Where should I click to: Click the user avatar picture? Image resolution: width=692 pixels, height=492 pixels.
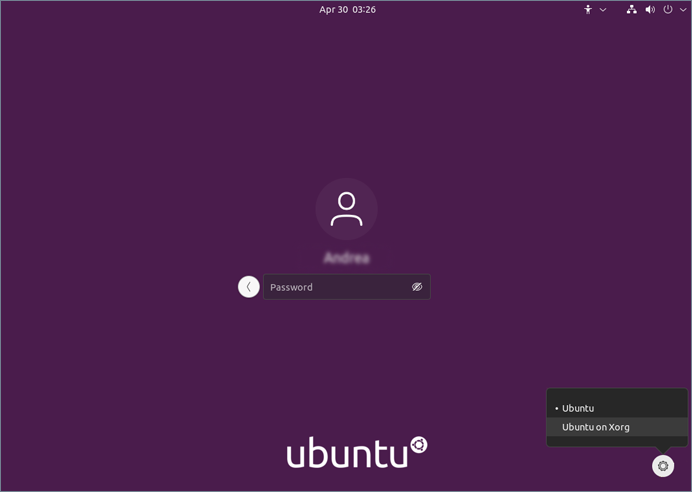click(x=346, y=209)
